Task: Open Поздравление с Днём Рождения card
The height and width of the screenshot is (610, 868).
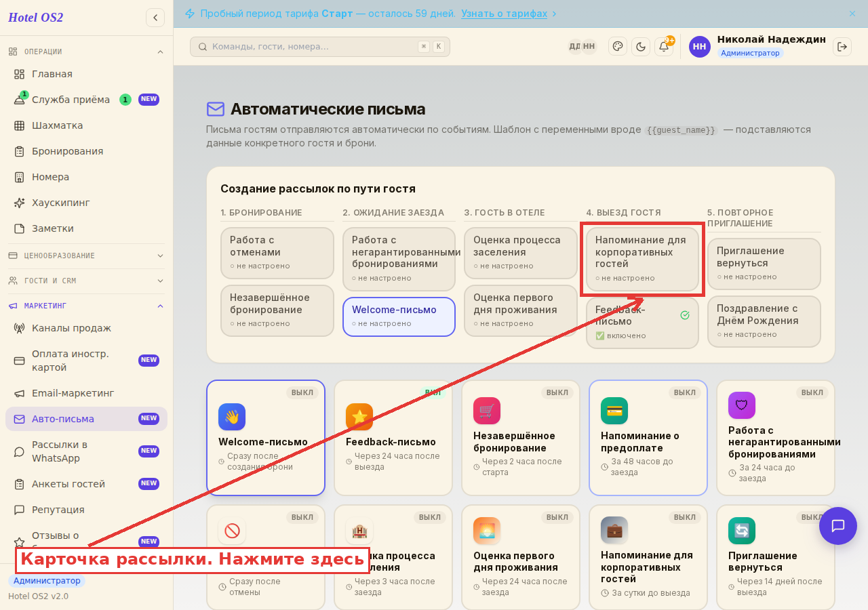Action: (x=764, y=321)
